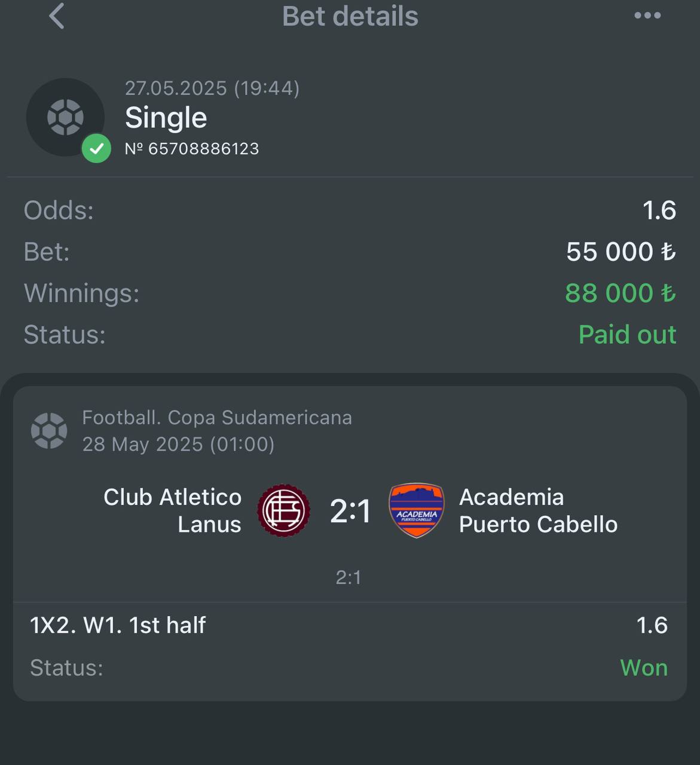The height and width of the screenshot is (765, 700).
Task: Click the 55 000 bet amount
Action: pos(620,252)
